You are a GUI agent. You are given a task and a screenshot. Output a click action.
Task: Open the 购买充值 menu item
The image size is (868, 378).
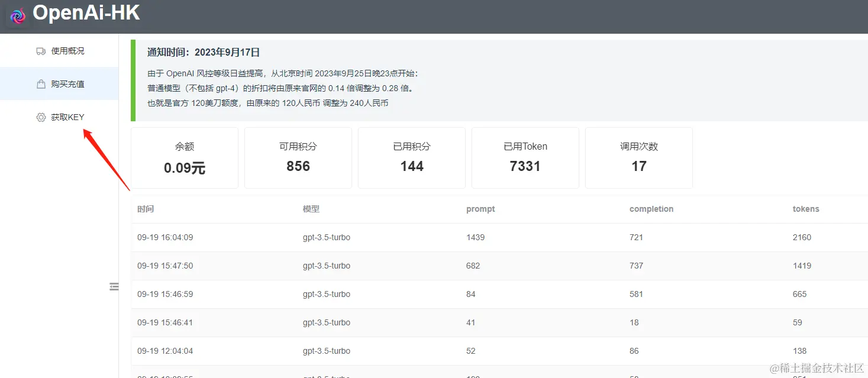[59, 83]
